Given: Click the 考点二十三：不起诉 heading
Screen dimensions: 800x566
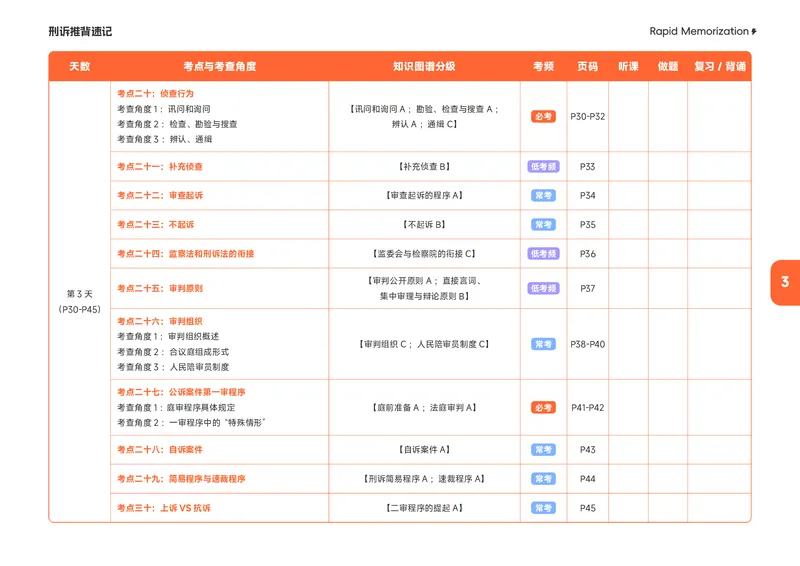Looking at the screenshot, I should click(x=156, y=225).
